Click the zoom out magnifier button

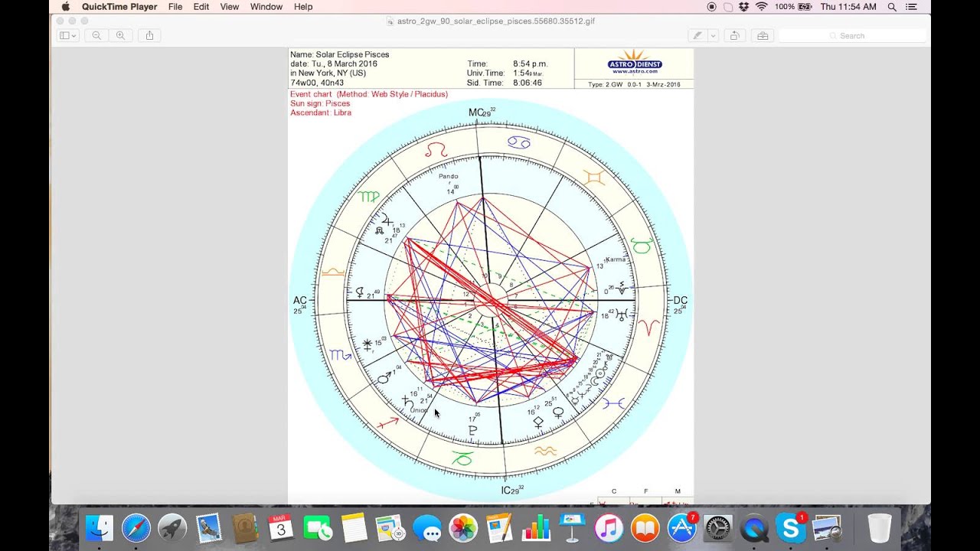[x=96, y=35]
